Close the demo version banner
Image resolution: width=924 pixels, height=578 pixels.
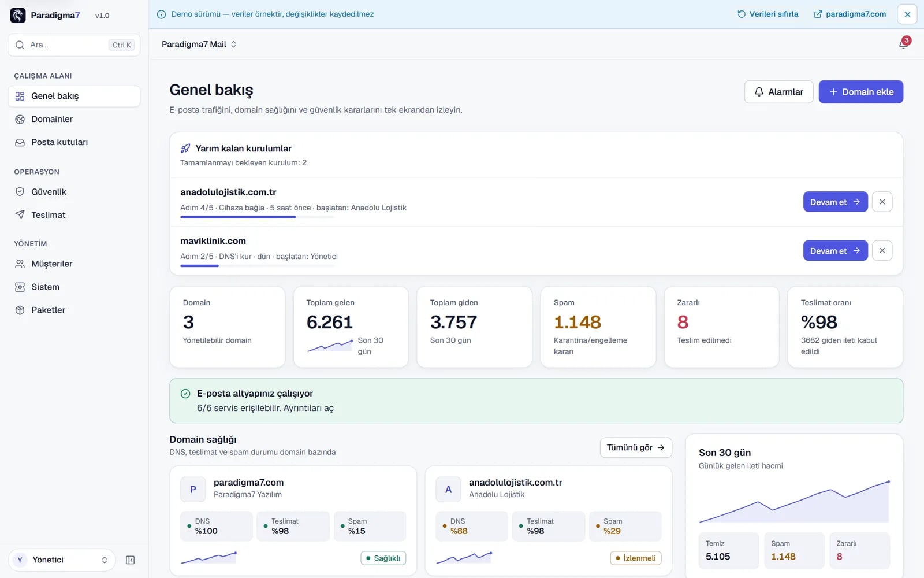(x=907, y=14)
